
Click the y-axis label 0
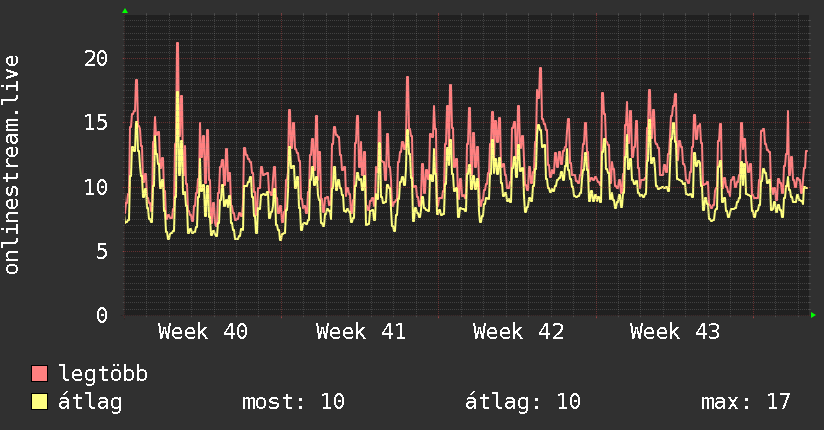(102, 315)
